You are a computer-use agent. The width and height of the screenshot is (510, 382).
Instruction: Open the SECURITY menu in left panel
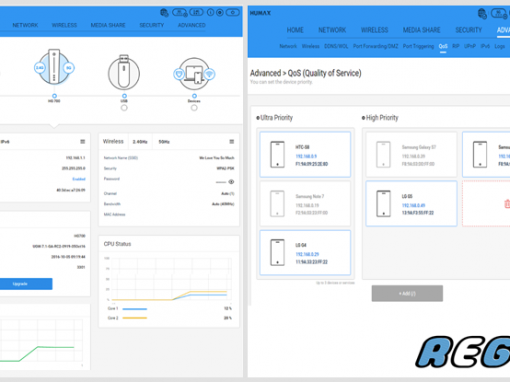tap(151, 25)
